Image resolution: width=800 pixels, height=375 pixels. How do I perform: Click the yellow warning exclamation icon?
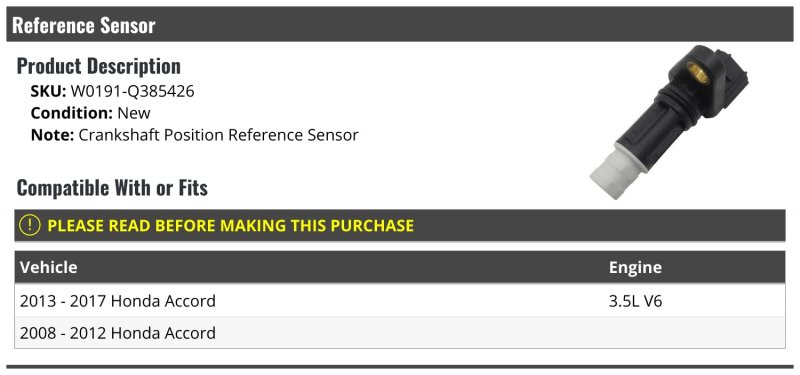(x=30, y=225)
